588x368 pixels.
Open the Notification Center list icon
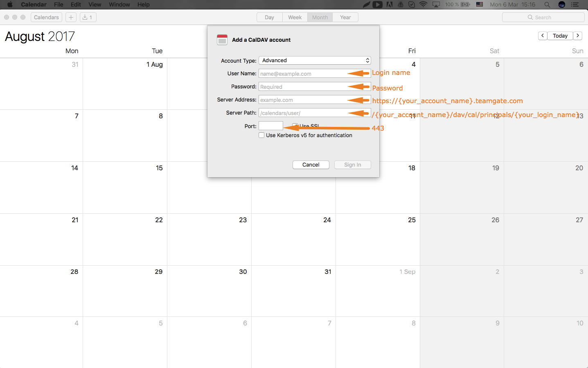tap(575, 5)
